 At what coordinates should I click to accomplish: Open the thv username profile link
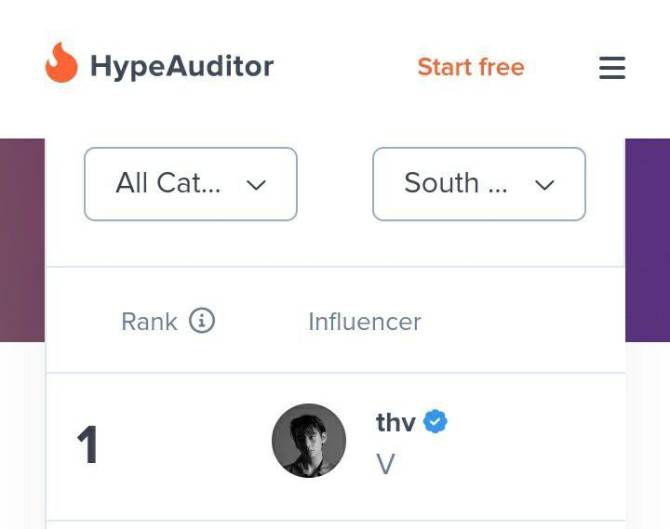(395, 423)
